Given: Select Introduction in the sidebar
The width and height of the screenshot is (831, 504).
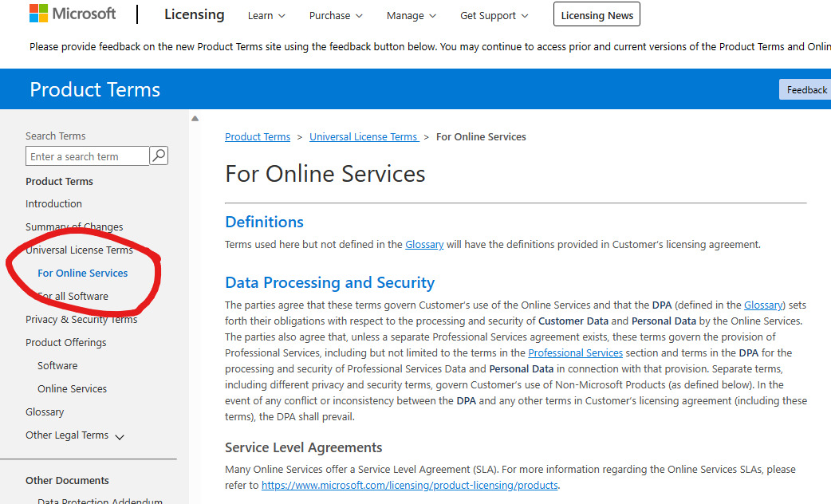Looking at the screenshot, I should [x=53, y=203].
